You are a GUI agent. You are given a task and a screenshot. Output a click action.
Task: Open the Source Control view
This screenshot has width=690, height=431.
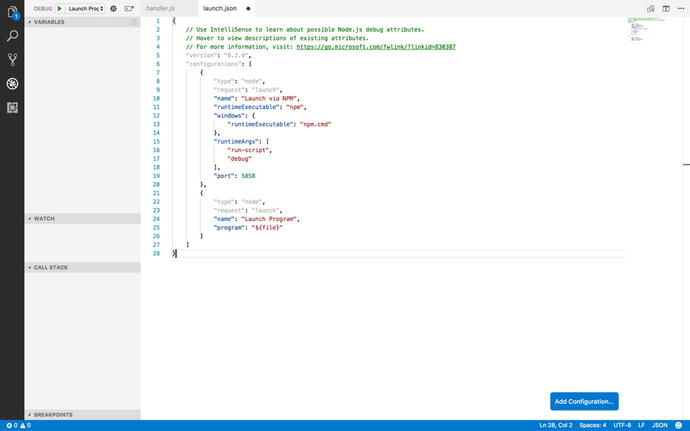12,60
